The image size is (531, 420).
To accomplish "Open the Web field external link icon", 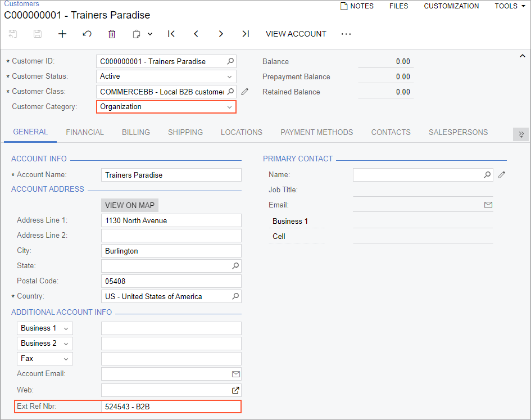I will click(235, 390).
